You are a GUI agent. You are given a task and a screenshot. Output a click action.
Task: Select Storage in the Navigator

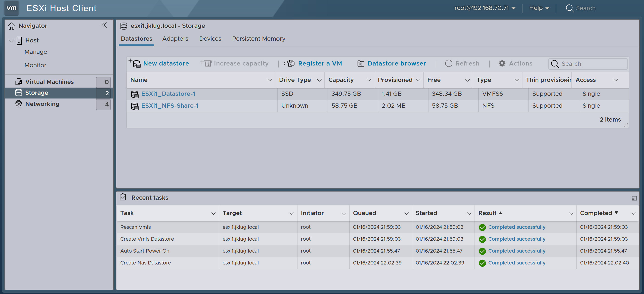click(37, 93)
